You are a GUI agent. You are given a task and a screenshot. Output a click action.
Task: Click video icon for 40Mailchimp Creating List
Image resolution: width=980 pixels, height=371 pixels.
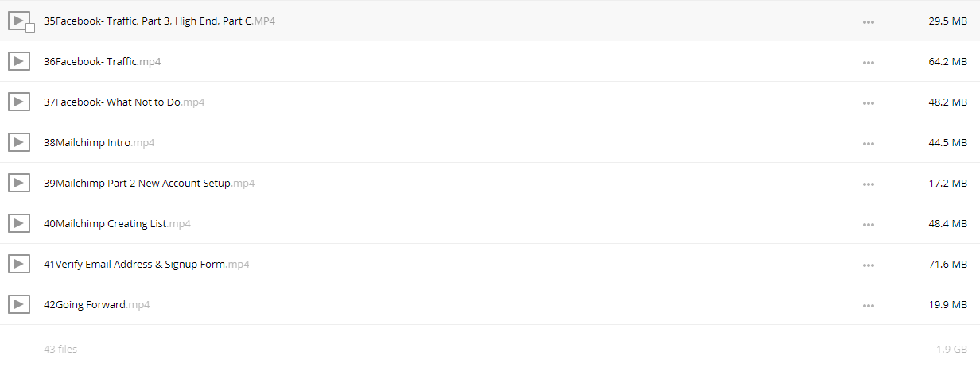click(x=18, y=223)
